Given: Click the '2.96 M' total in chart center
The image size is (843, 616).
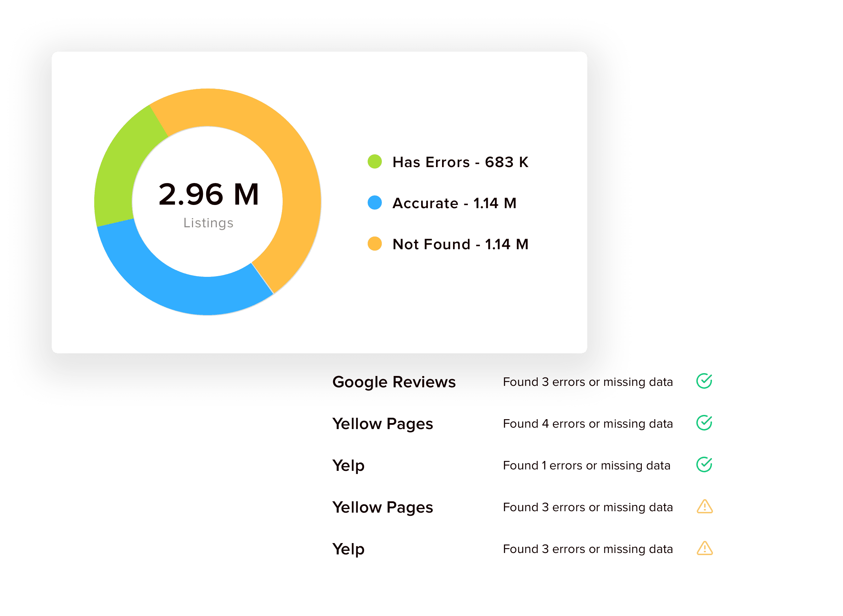Looking at the screenshot, I should (x=209, y=194).
